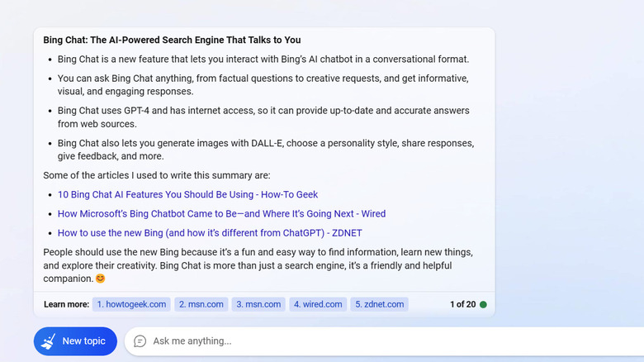Click the bullet about asking Bing Chat anything
The height and width of the screenshot is (362, 644).
click(263, 84)
